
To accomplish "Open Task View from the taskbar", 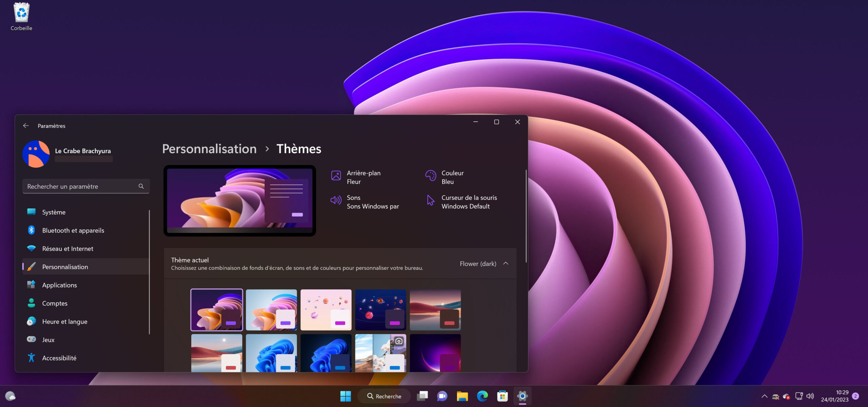I will 422,396.
